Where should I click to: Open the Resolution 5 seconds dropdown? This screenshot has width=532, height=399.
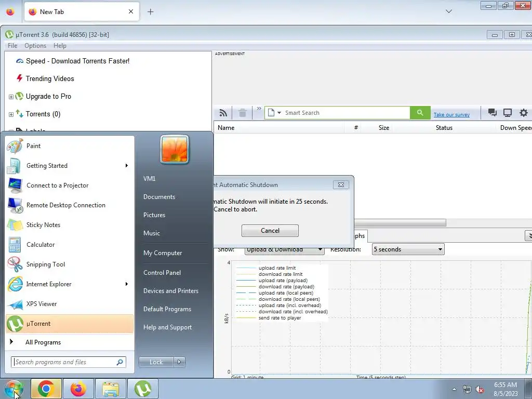click(408, 249)
